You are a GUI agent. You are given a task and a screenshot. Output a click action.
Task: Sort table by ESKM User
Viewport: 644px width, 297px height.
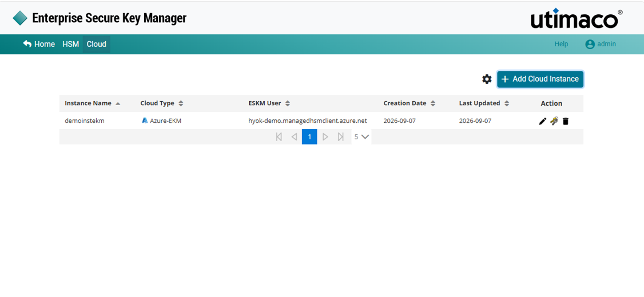(x=288, y=103)
